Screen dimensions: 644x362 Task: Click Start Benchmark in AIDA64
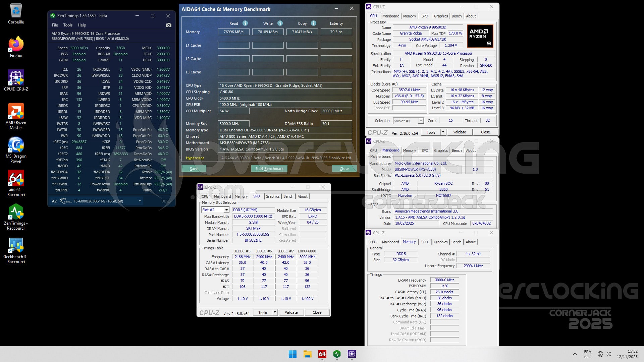coord(269,169)
